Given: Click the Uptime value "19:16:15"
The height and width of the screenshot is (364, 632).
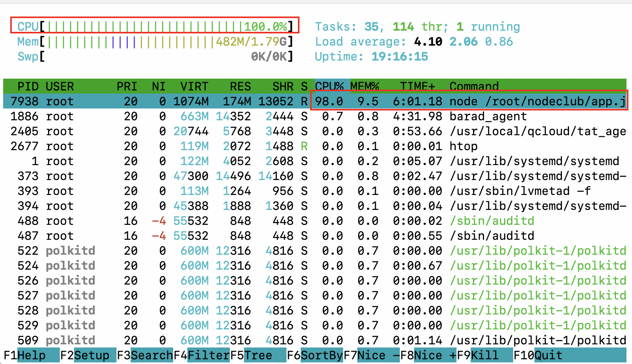Looking at the screenshot, I should [x=400, y=56].
